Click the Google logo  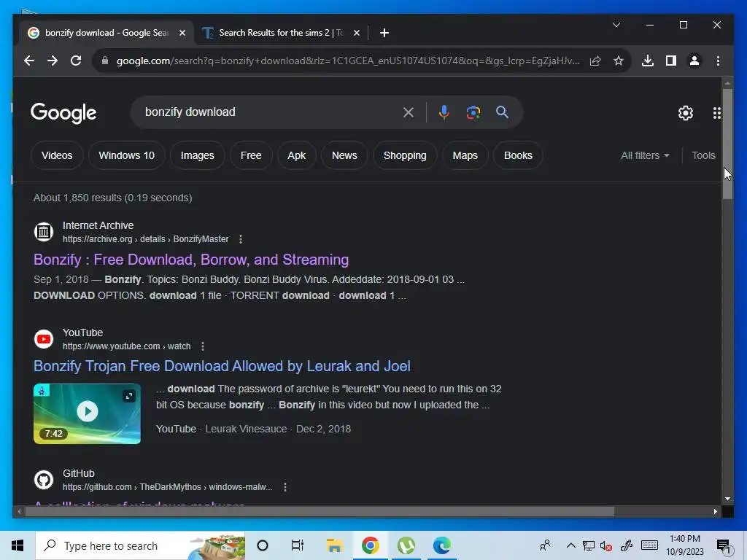coord(63,113)
